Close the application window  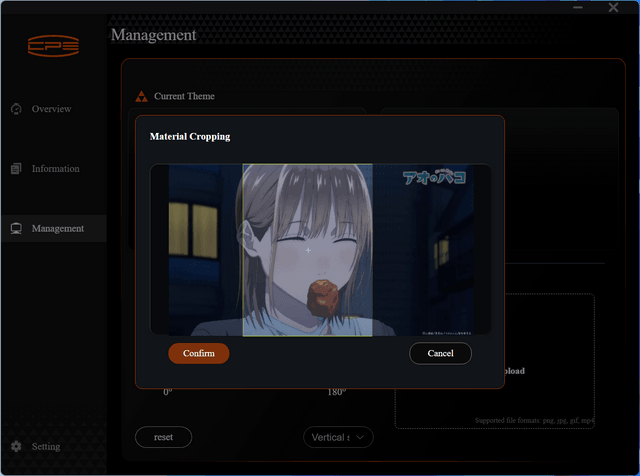point(613,7)
